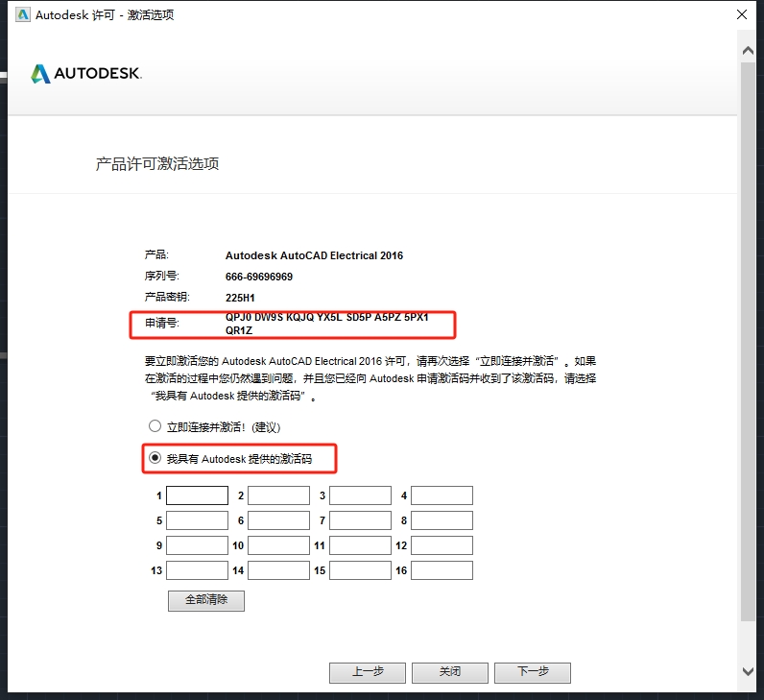The height and width of the screenshot is (700, 764).
Task: Click activation code field 8
Action: (x=442, y=520)
